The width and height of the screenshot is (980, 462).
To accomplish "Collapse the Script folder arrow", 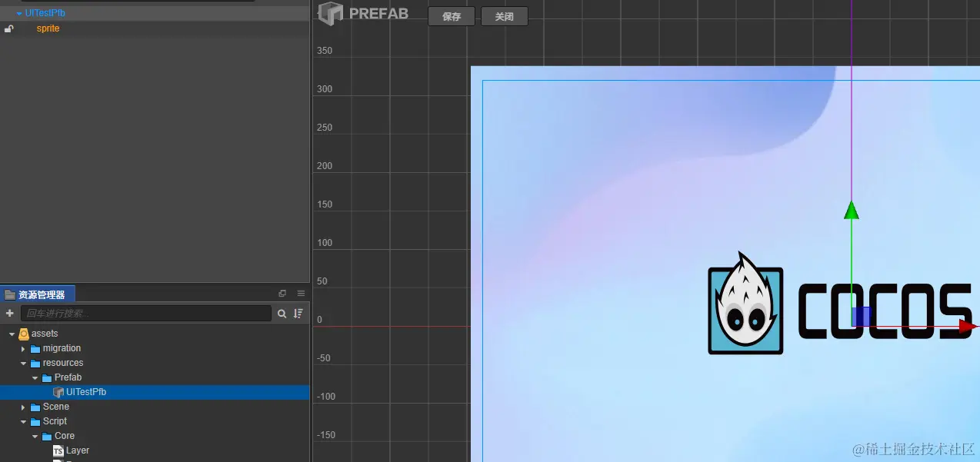I will [23, 421].
